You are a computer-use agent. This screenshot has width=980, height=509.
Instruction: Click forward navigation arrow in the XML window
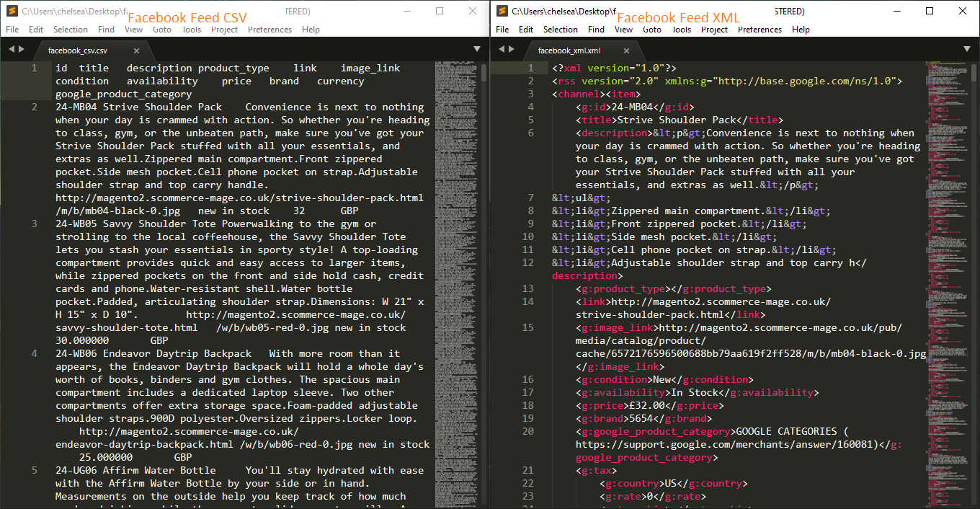(x=512, y=49)
